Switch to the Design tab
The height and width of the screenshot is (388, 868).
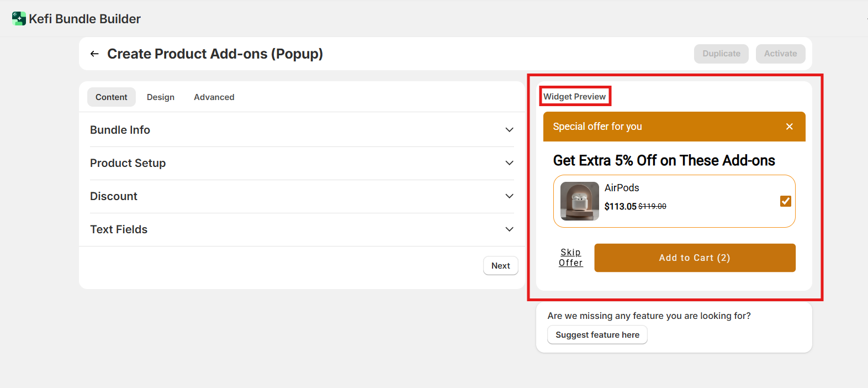pos(161,97)
